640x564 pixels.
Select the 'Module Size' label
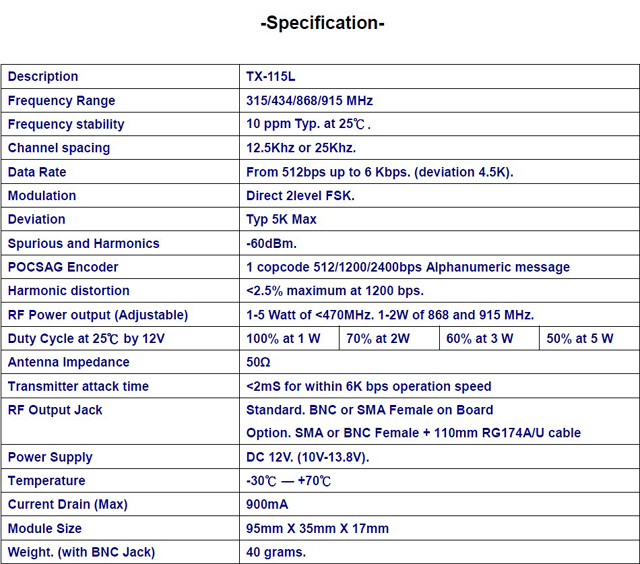point(44,529)
